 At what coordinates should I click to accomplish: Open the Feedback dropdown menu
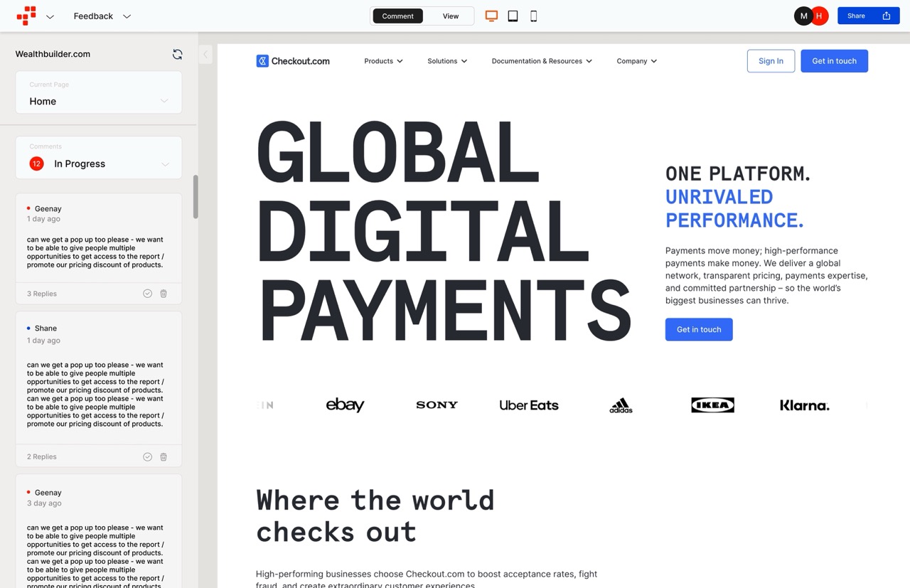pos(102,16)
